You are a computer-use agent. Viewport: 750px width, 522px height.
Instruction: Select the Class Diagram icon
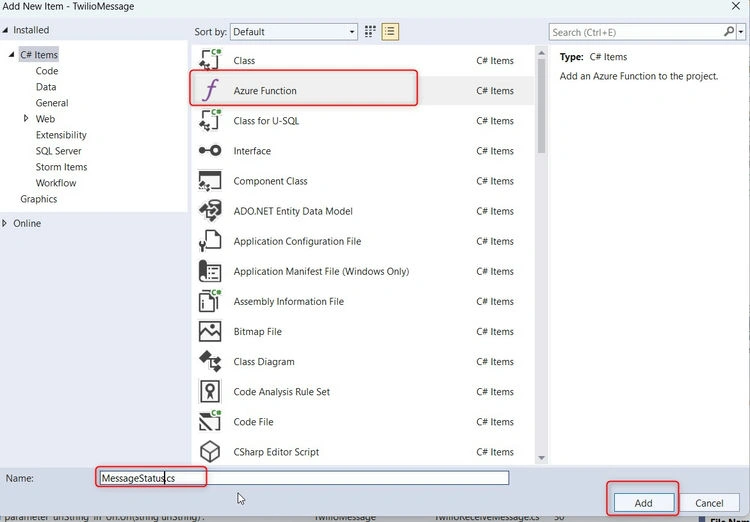point(210,361)
